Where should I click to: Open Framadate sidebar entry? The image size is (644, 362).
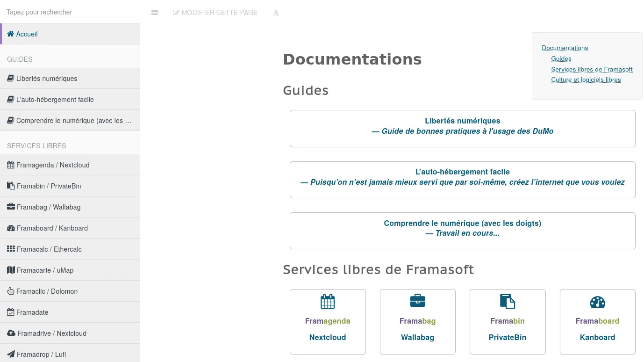click(x=70, y=312)
